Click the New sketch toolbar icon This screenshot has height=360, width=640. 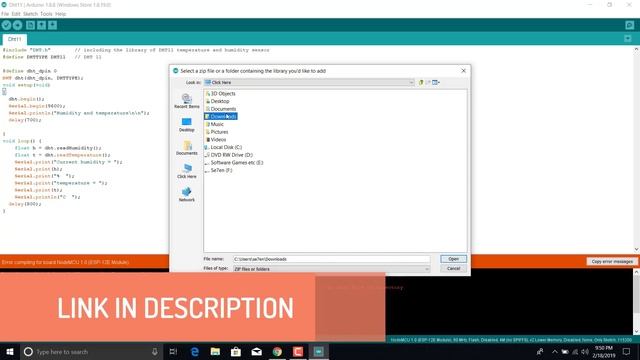coord(30,25)
